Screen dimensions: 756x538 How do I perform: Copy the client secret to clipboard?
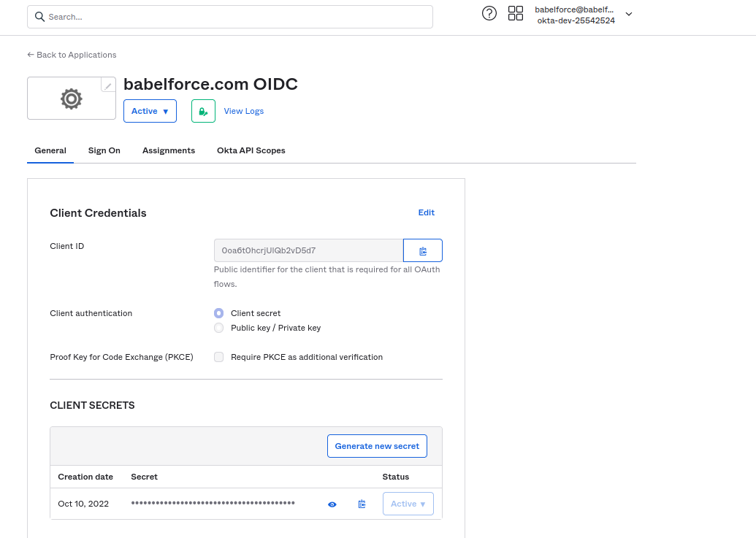(362, 504)
